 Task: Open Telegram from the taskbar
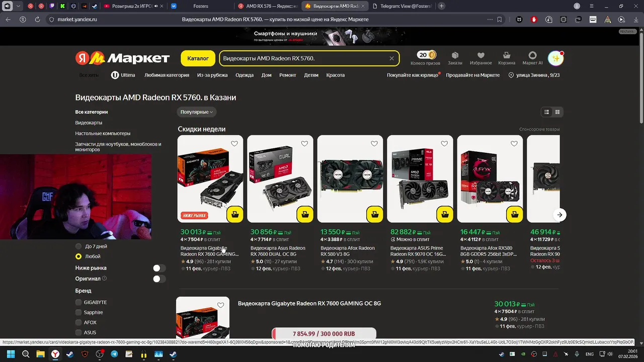coord(114,354)
